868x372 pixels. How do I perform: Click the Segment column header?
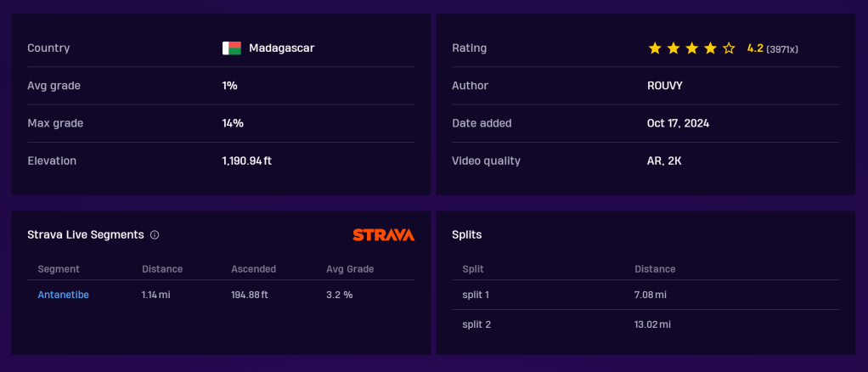pyautogui.click(x=59, y=269)
